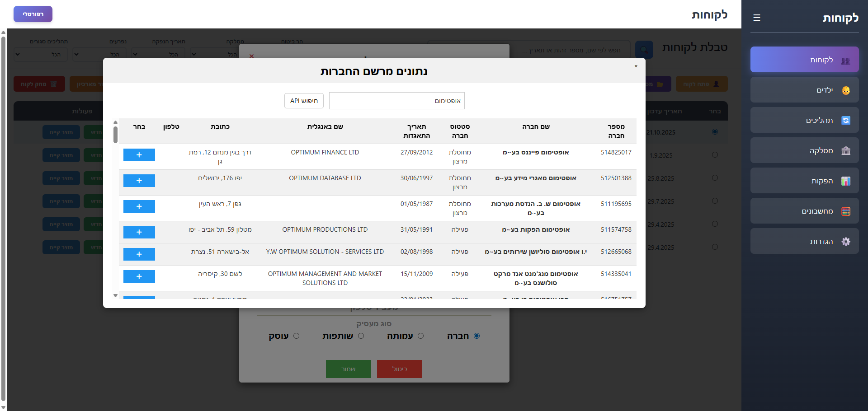Screen dimensions: 868x411
Task: Click the dialog table scroll up arrow
Action: [115, 122]
